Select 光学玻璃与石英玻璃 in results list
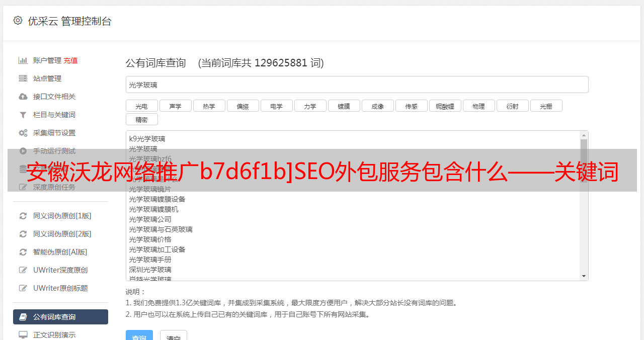The image size is (644, 340). pyautogui.click(x=160, y=229)
